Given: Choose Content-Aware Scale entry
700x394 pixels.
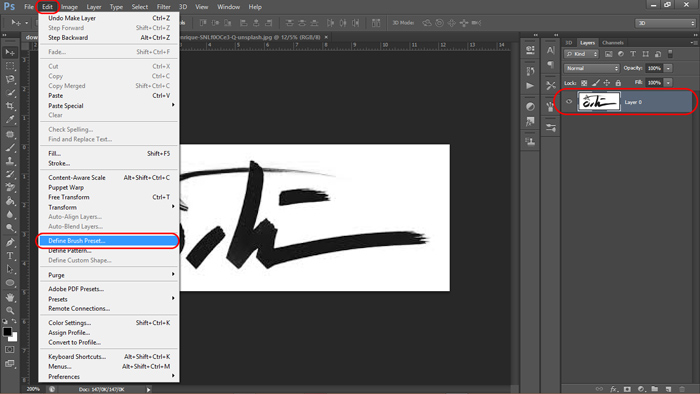Looking at the screenshot, I should (108, 178).
